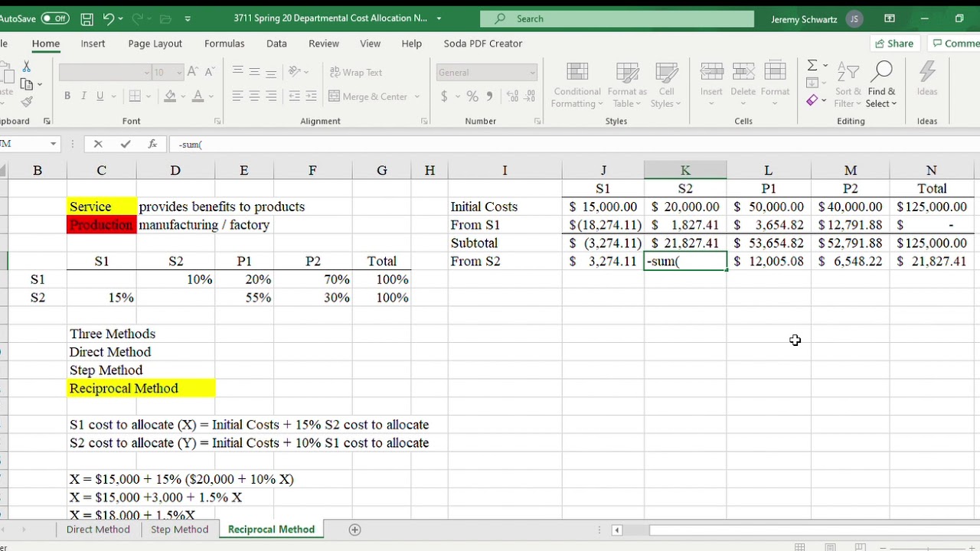
Task: Open the Data ribbon tab
Action: [276, 44]
